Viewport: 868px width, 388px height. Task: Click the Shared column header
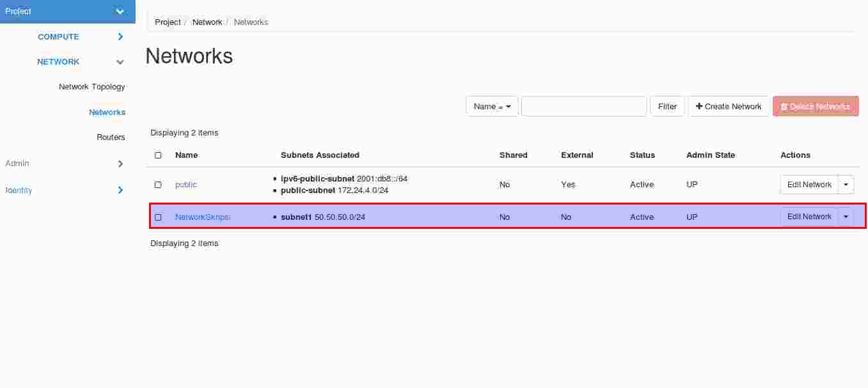coord(514,155)
